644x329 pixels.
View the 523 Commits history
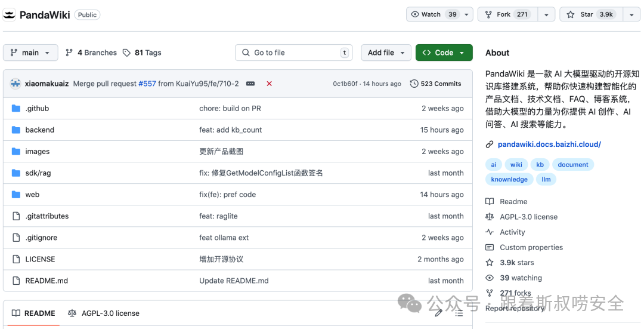[x=435, y=84]
